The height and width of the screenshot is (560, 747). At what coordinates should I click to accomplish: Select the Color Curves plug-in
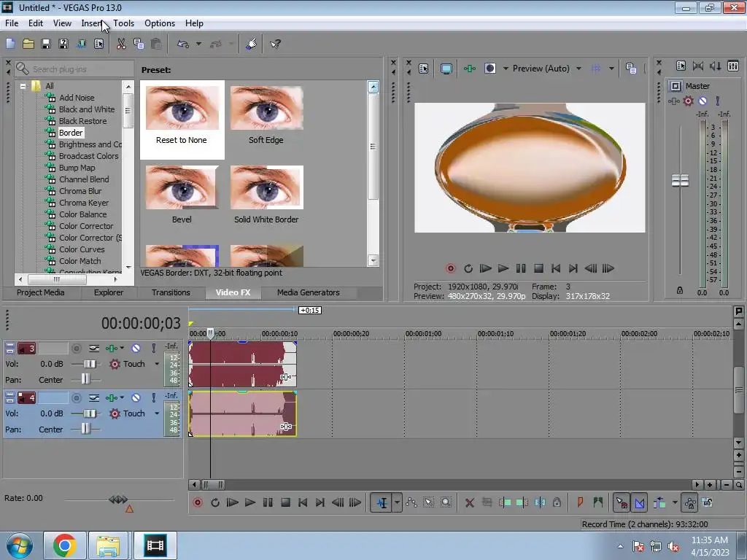tap(82, 249)
